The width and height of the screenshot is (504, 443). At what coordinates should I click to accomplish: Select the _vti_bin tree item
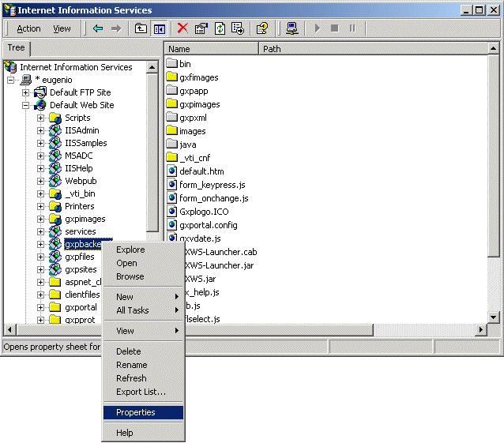click(x=80, y=193)
